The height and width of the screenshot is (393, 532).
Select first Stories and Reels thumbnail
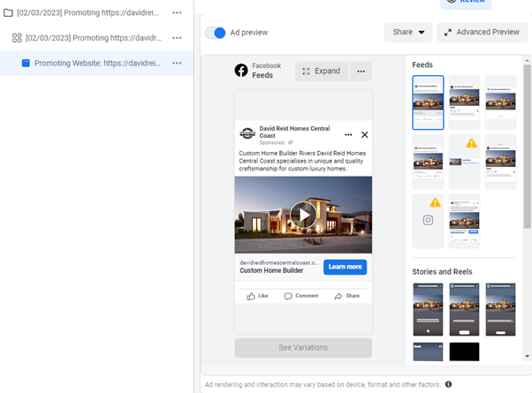tap(428, 309)
